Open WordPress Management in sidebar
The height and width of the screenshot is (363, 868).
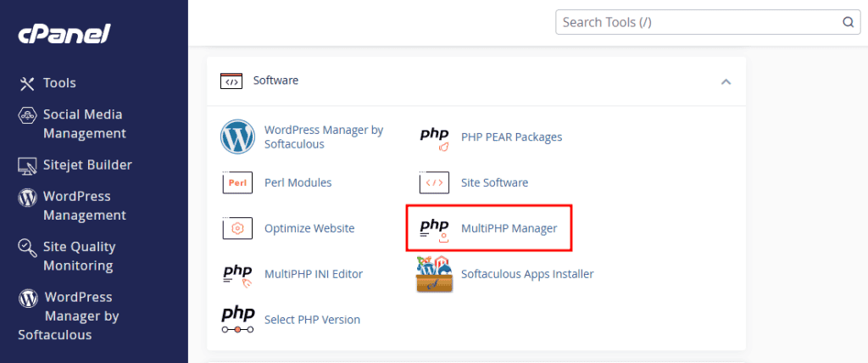pos(85,205)
